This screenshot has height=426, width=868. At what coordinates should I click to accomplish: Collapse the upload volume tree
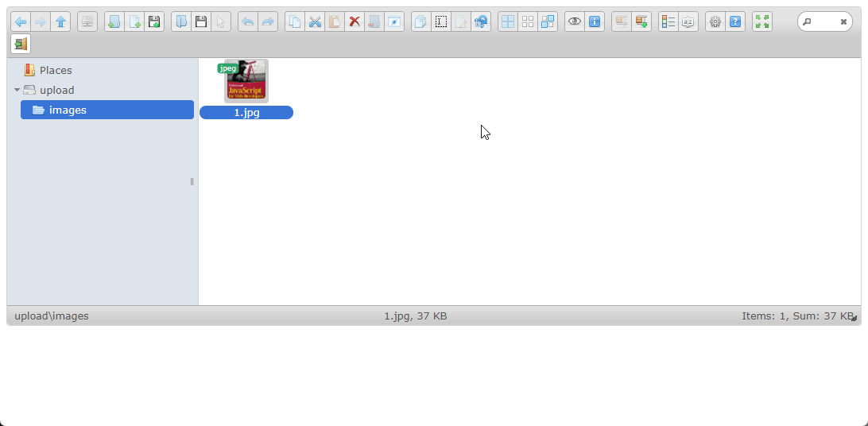point(17,90)
